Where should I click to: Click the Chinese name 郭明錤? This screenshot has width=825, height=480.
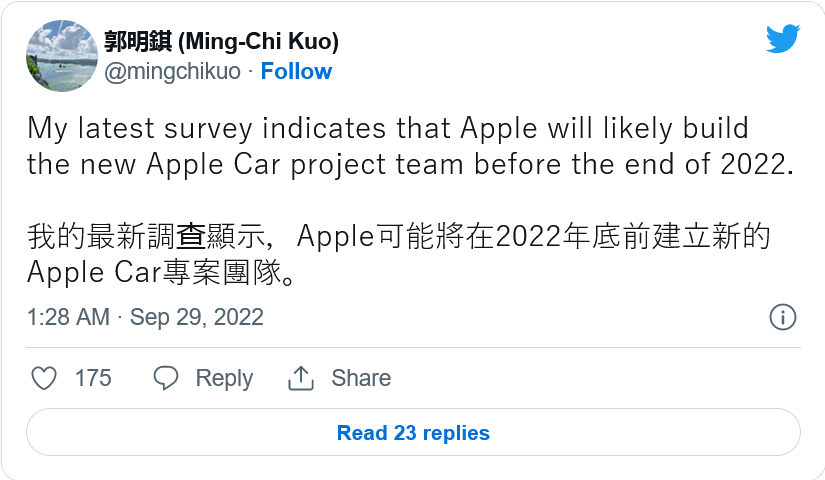[138, 42]
